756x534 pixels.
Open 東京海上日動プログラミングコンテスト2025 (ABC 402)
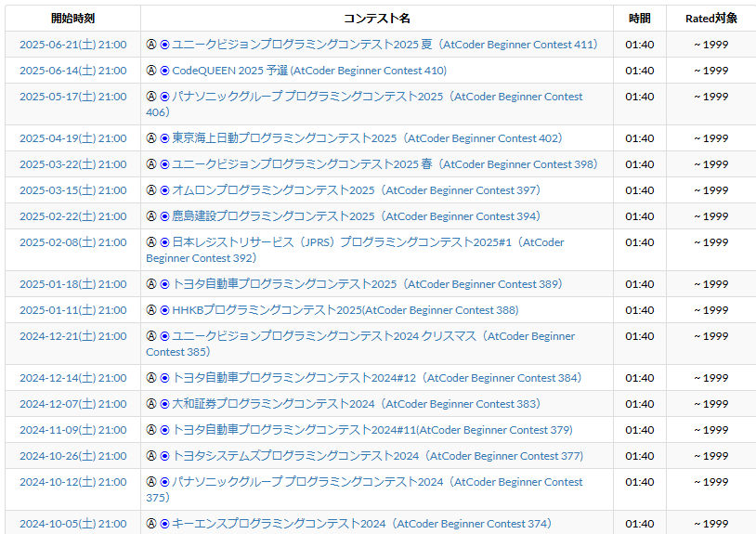point(368,138)
